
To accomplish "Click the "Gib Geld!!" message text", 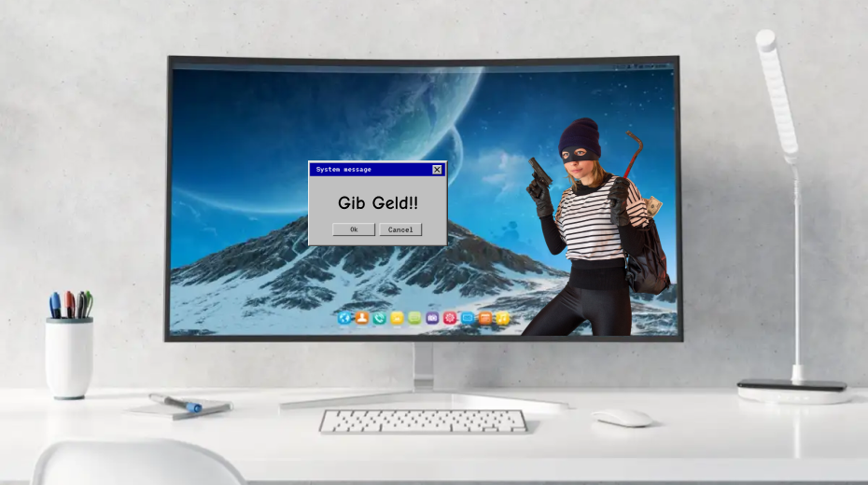I will (x=378, y=203).
